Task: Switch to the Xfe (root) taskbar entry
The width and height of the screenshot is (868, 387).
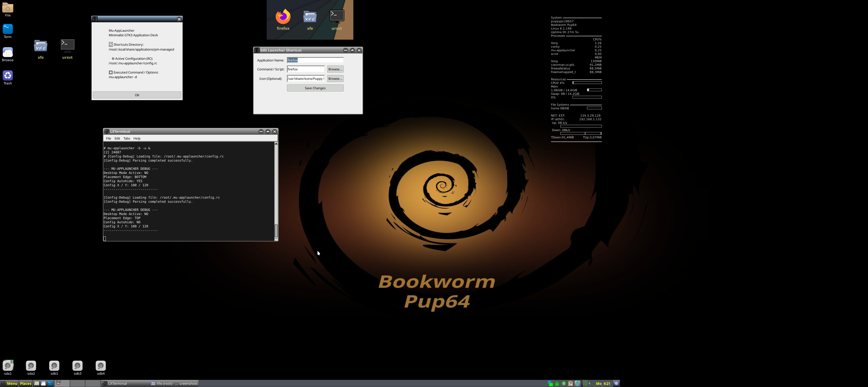Action: click(174, 383)
